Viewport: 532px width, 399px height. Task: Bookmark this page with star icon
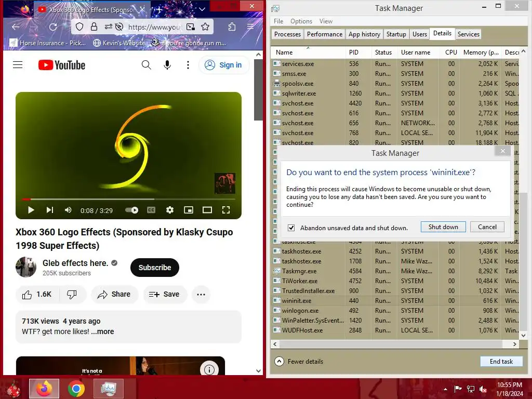205,27
